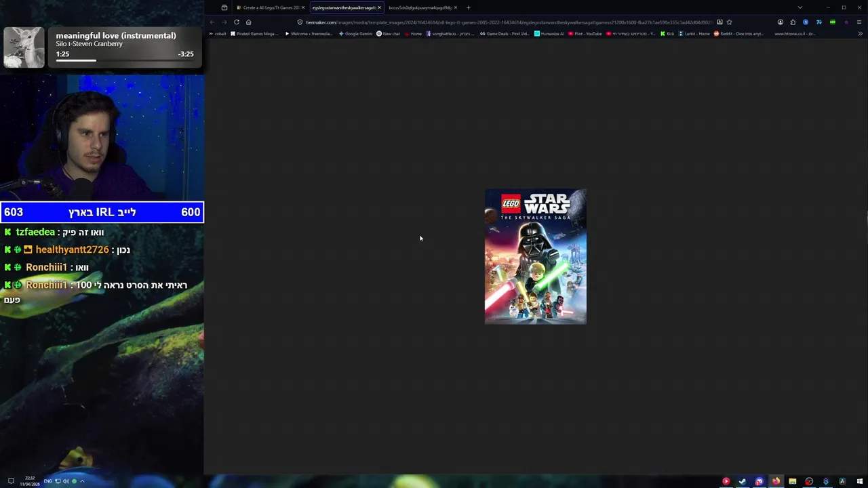Open the Welcome freemedia bookmark

309,33
